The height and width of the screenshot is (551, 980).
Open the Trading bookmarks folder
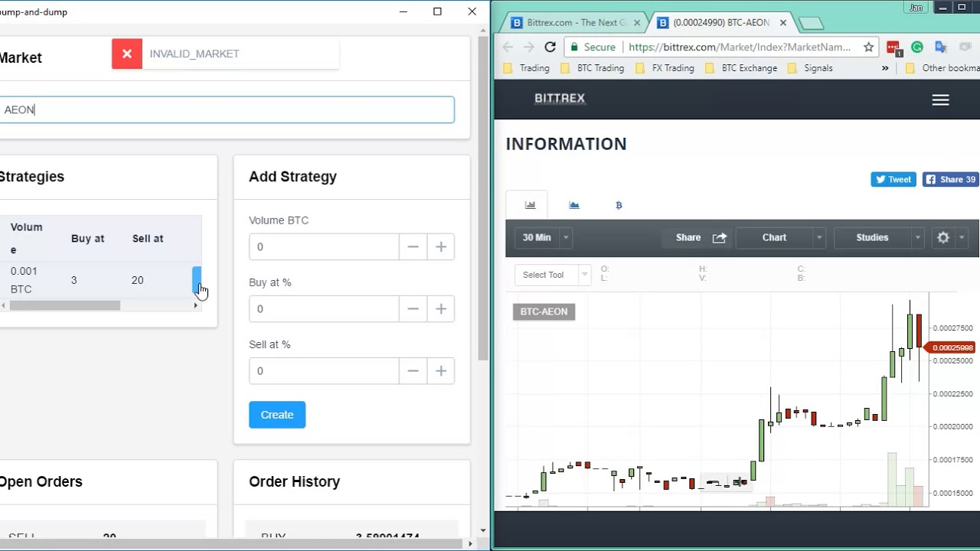click(x=526, y=68)
